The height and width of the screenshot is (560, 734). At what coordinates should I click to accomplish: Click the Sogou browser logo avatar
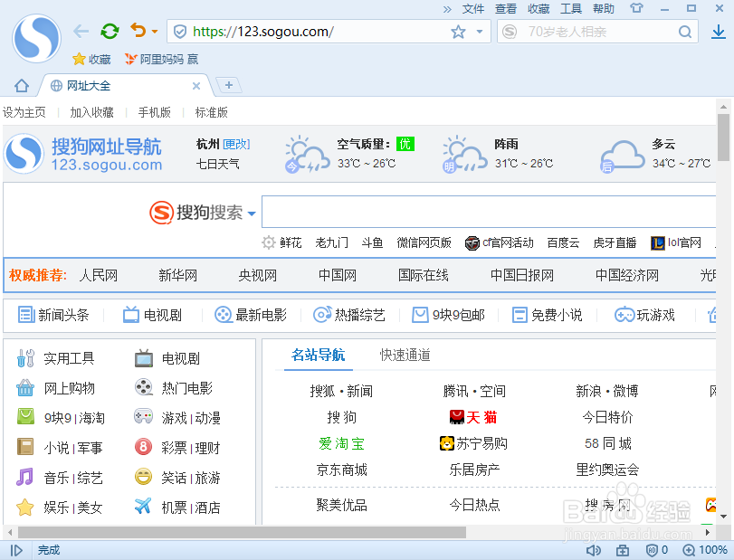point(36,38)
